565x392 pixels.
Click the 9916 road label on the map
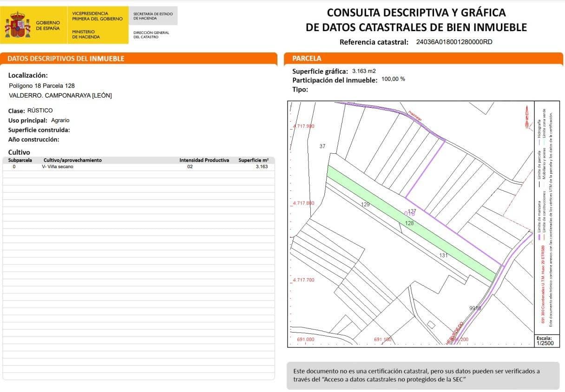coord(475,308)
